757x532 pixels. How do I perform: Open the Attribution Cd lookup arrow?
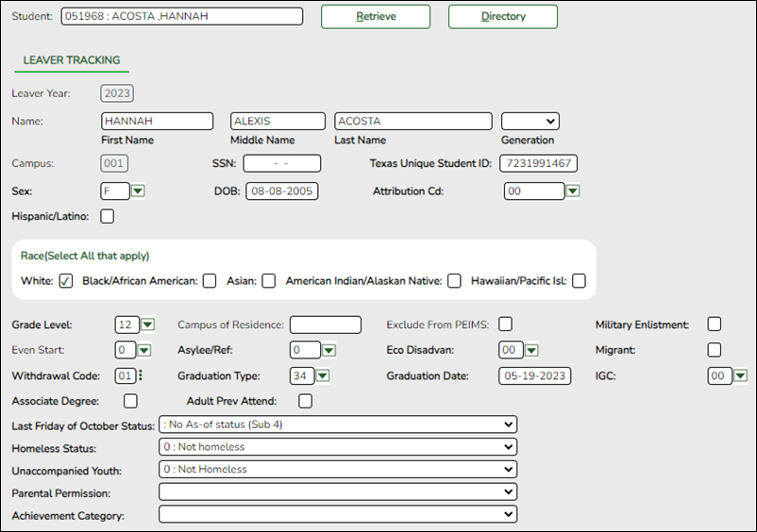(573, 191)
